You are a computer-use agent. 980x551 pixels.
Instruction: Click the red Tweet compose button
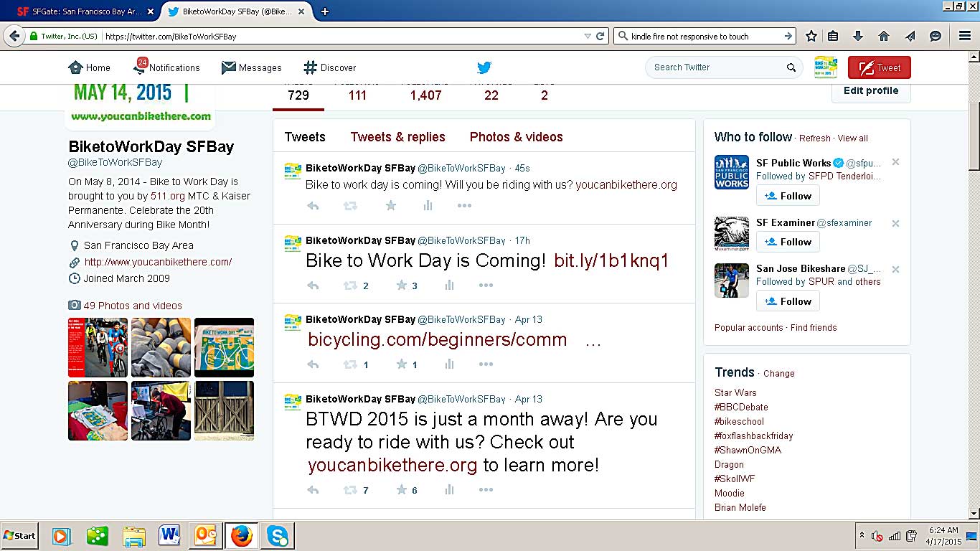[880, 67]
